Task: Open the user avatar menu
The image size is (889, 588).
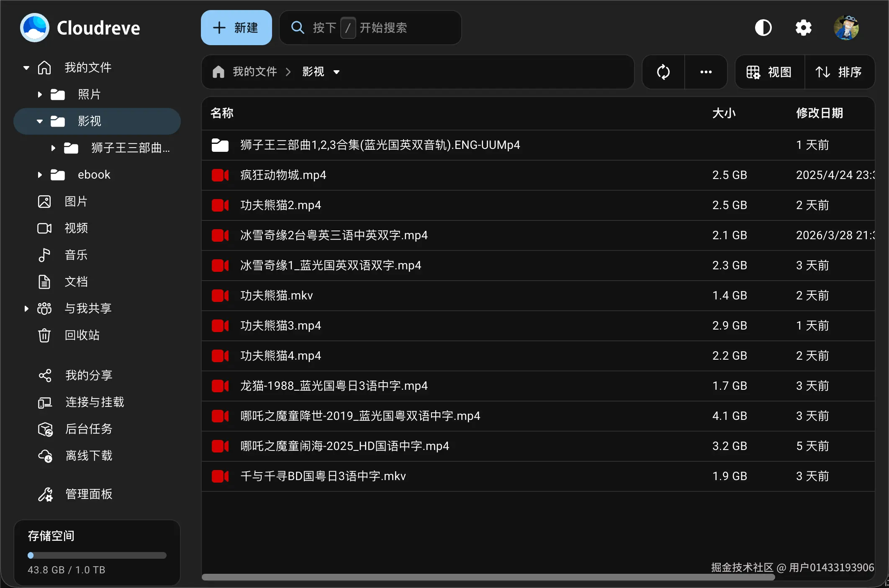Action: coord(846,28)
